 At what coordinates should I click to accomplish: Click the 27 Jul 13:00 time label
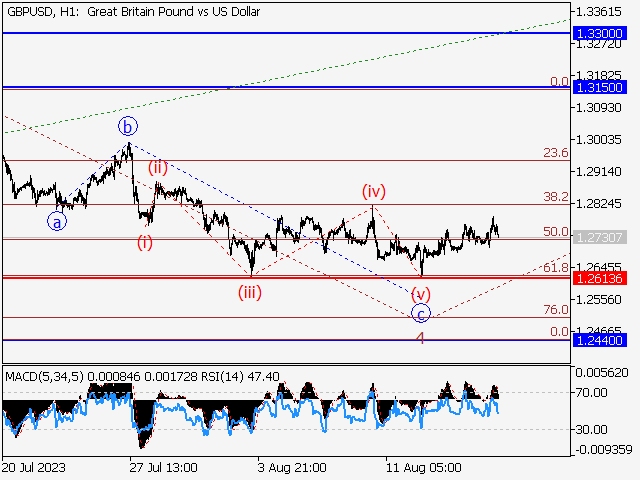click(163, 467)
